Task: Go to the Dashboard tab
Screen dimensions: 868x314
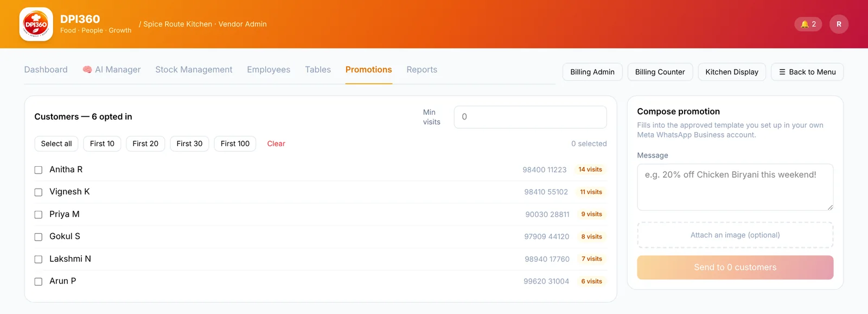Action: pos(46,70)
